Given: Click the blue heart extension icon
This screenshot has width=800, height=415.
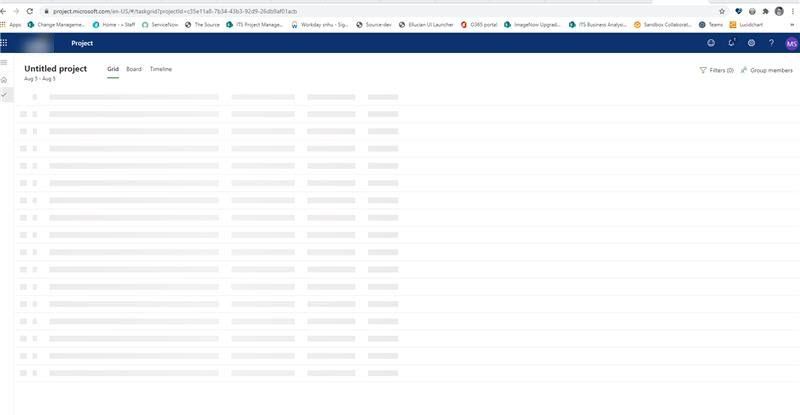Looking at the screenshot, I should click(x=738, y=11).
